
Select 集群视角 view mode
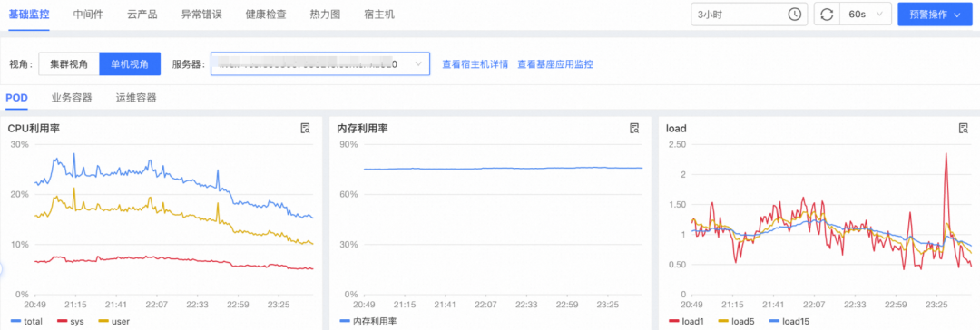pos(69,63)
